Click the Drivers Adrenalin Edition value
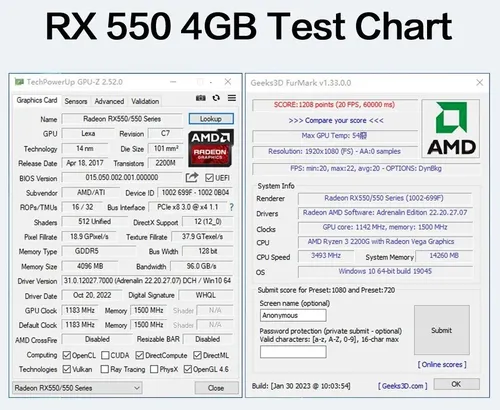 pyautogui.click(x=385, y=213)
